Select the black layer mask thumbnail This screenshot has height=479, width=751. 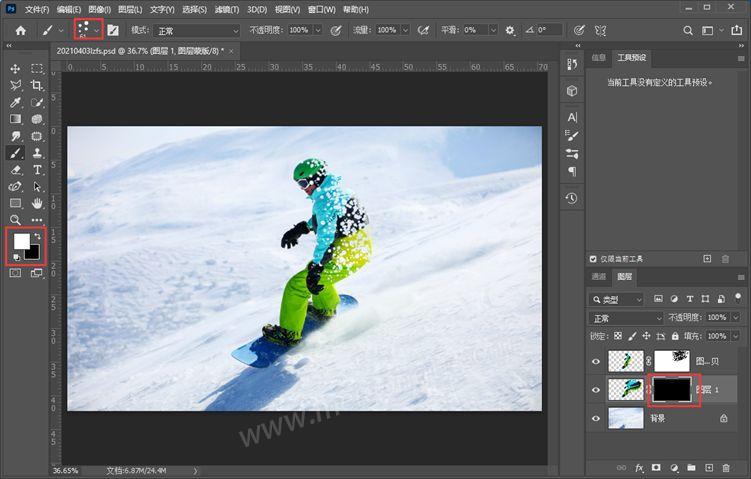(x=672, y=389)
